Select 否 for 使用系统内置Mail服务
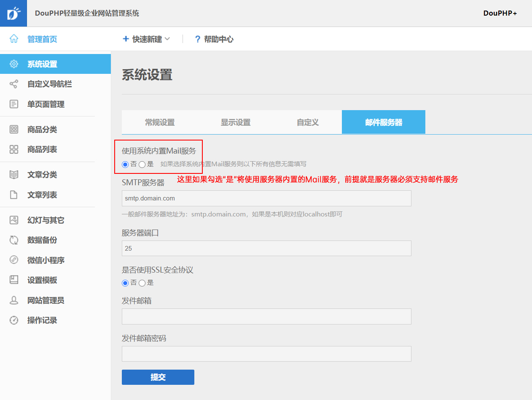This screenshot has width=532, height=400. pos(125,165)
